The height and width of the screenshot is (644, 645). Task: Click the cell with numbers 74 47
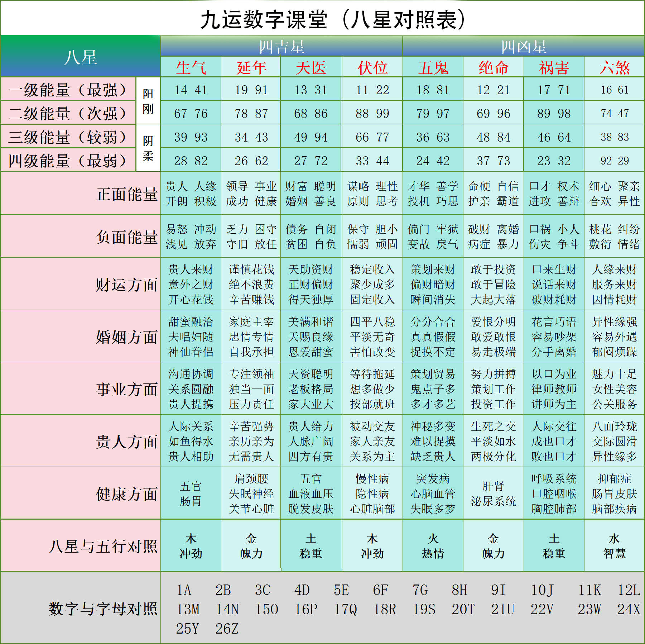(x=615, y=113)
